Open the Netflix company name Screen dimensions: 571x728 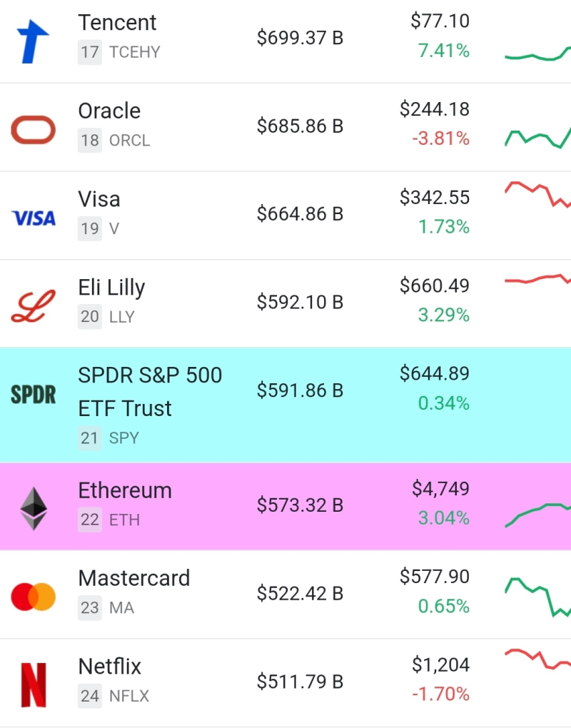(x=108, y=666)
